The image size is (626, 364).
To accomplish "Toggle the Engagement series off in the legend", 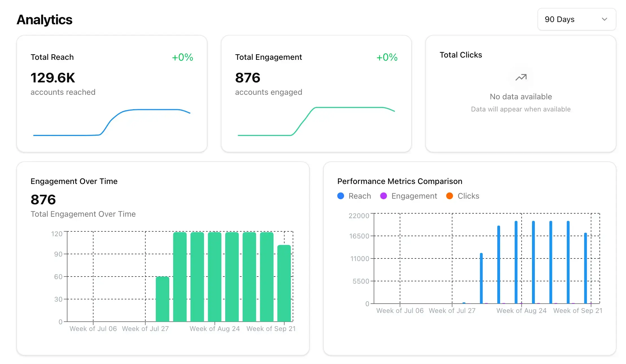I will 408,196.
